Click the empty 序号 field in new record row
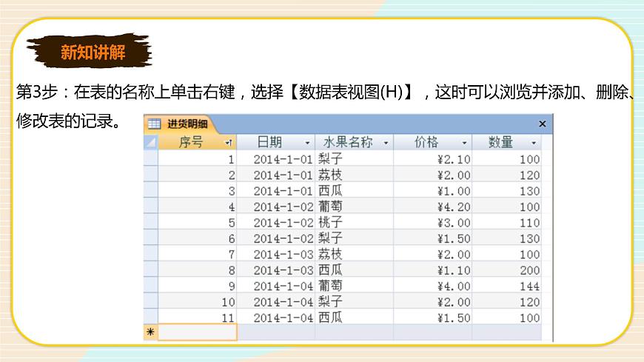 pos(197,332)
